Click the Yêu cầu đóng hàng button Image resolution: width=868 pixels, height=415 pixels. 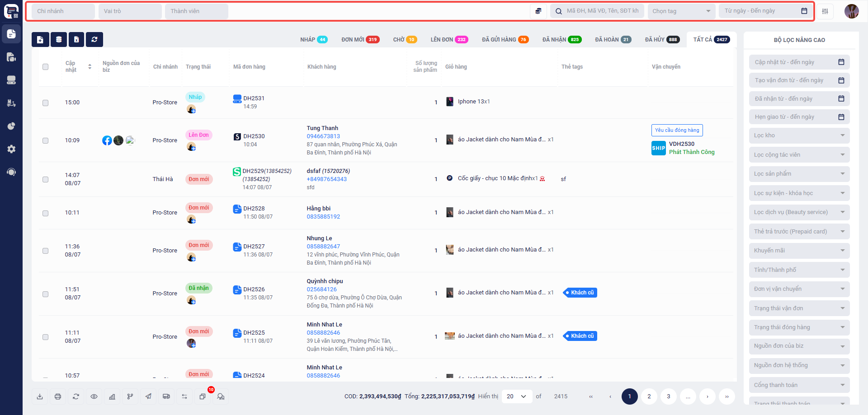(x=677, y=130)
